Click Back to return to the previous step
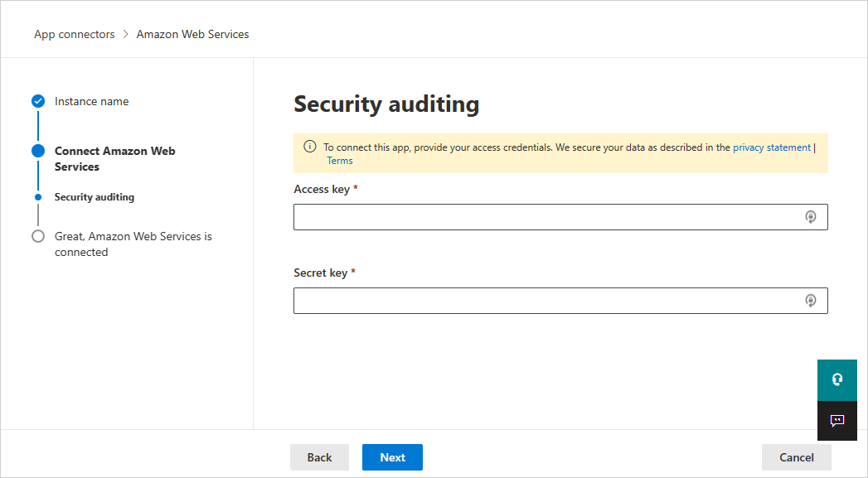 (319, 456)
